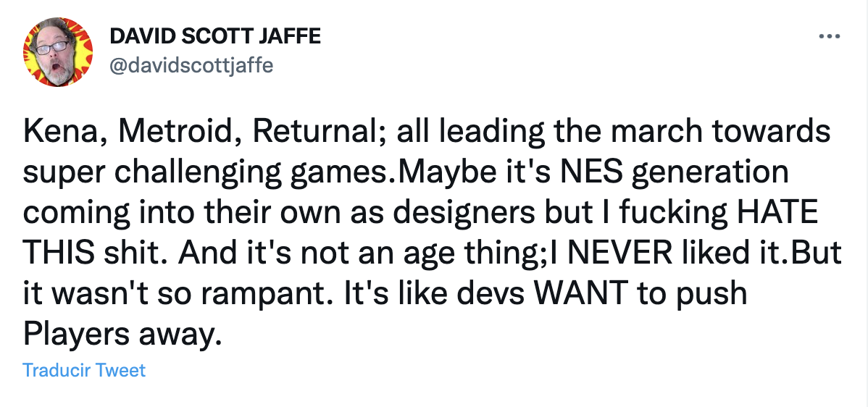Open the DAVID SCOTT JAFFE display name
The width and height of the screenshot is (868, 407).
214,37
